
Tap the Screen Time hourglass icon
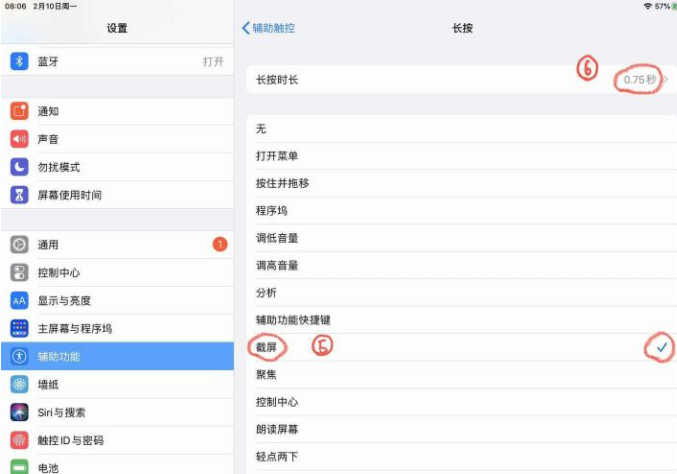19,195
